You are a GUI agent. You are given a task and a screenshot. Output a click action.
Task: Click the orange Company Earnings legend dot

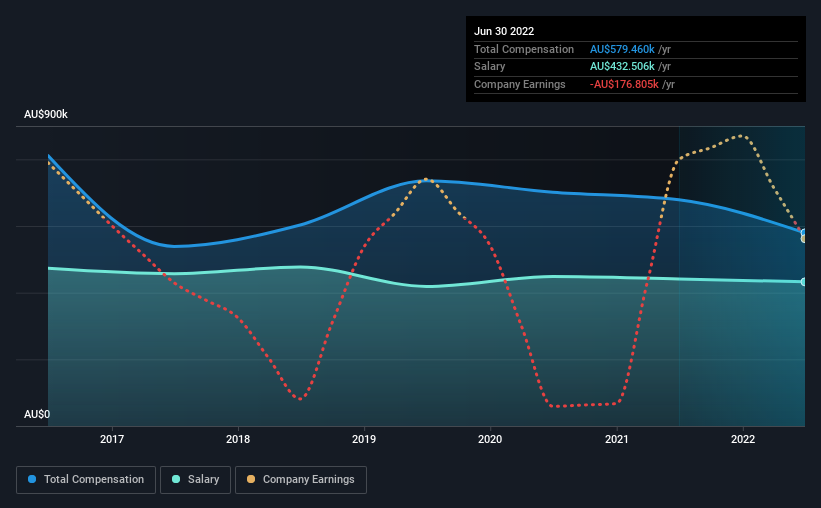[251, 479]
